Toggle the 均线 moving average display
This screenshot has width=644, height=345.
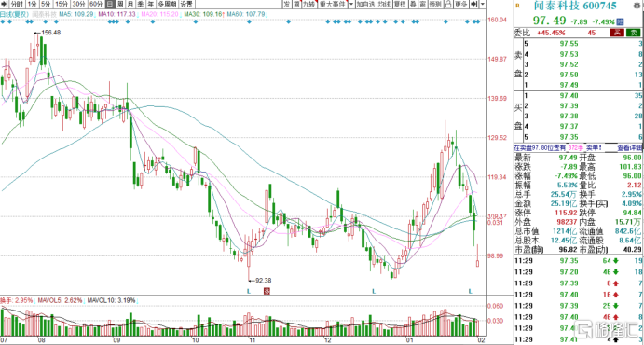(384, 5)
